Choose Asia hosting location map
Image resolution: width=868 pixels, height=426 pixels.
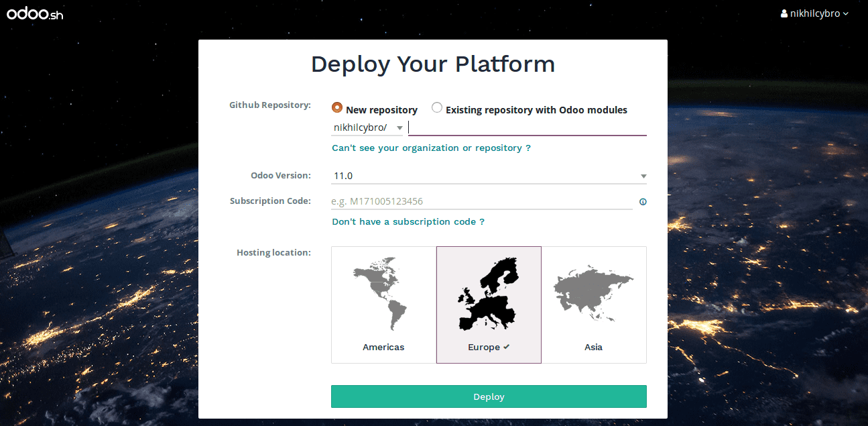pyautogui.click(x=594, y=305)
